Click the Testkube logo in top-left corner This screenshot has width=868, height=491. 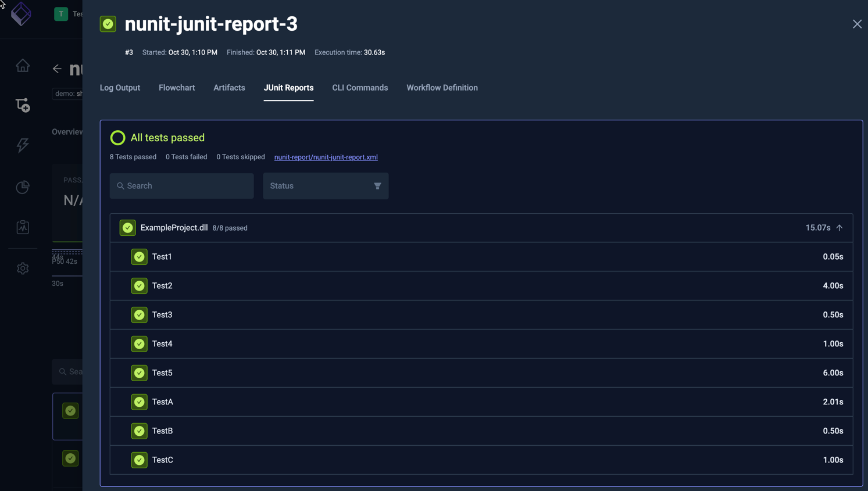(21, 14)
